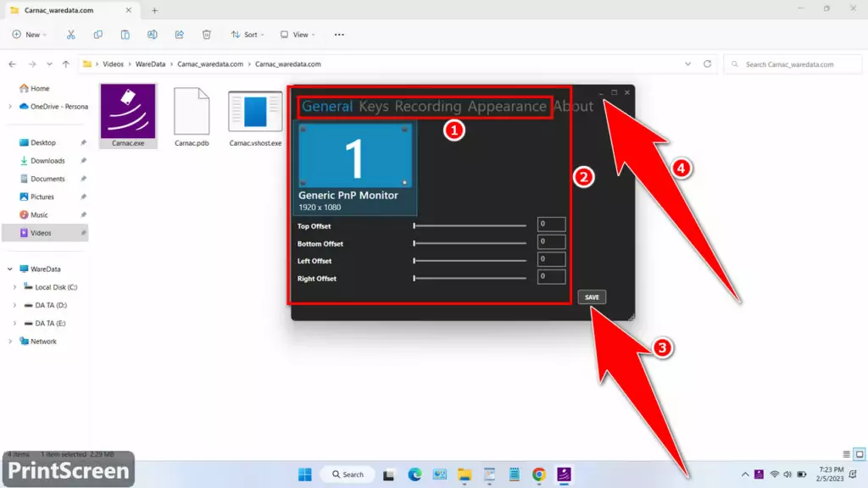Select the Carnac.pdb file

[x=192, y=117]
